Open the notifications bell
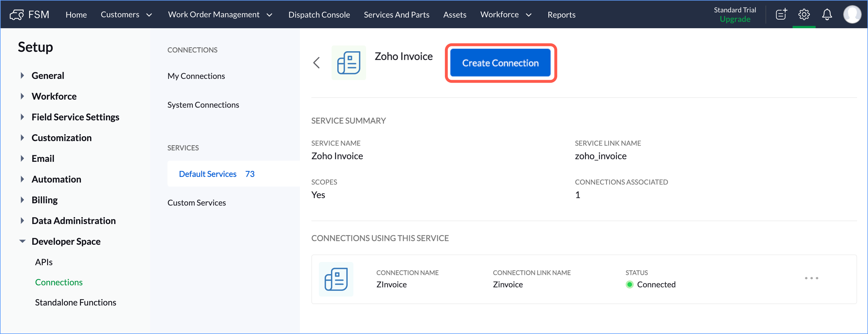This screenshot has width=868, height=334. 827,14
